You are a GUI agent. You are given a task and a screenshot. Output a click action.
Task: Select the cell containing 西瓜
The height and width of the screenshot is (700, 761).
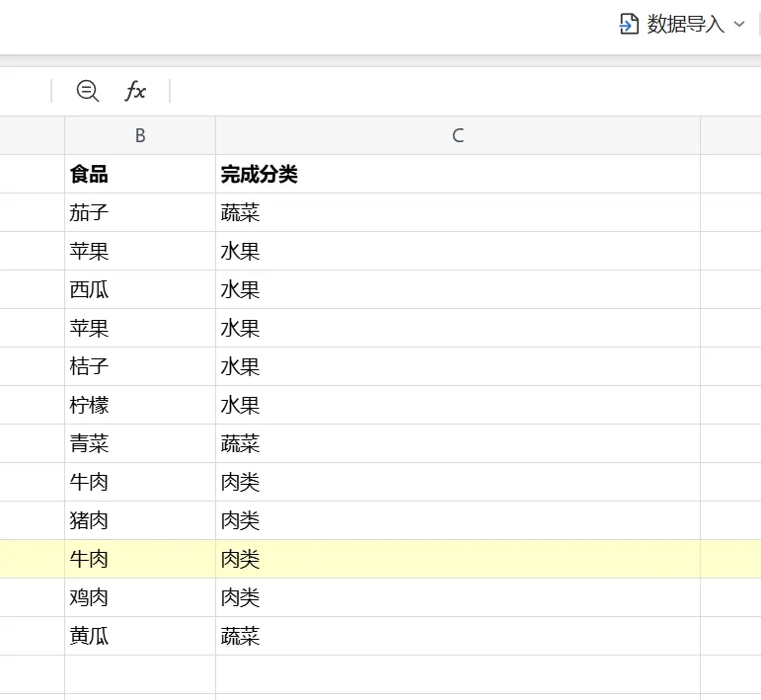tap(140, 289)
